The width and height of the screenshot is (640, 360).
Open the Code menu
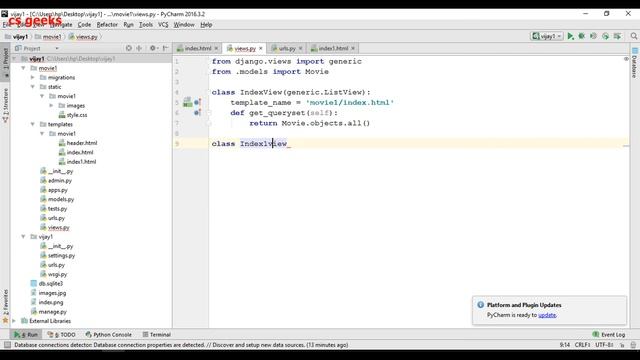pyautogui.click(x=84, y=24)
